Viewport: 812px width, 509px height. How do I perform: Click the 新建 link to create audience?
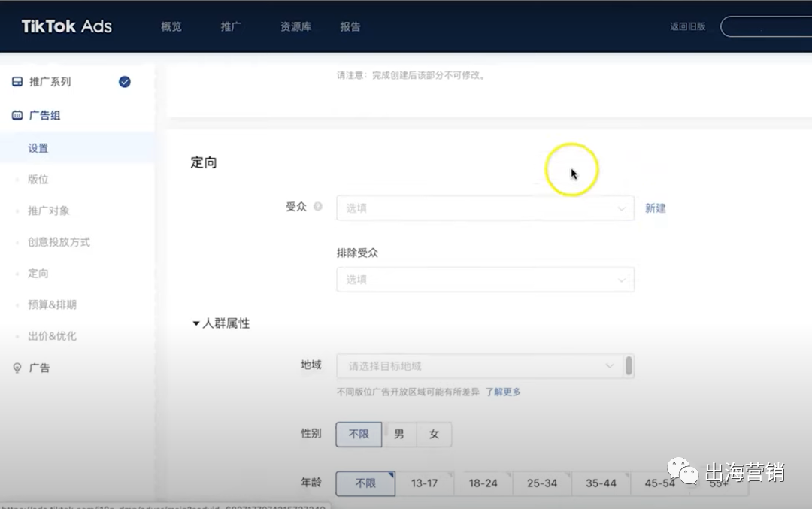(x=655, y=208)
